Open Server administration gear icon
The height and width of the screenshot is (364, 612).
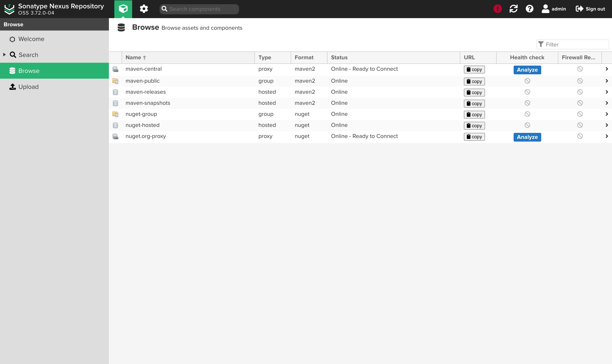click(144, 9)
